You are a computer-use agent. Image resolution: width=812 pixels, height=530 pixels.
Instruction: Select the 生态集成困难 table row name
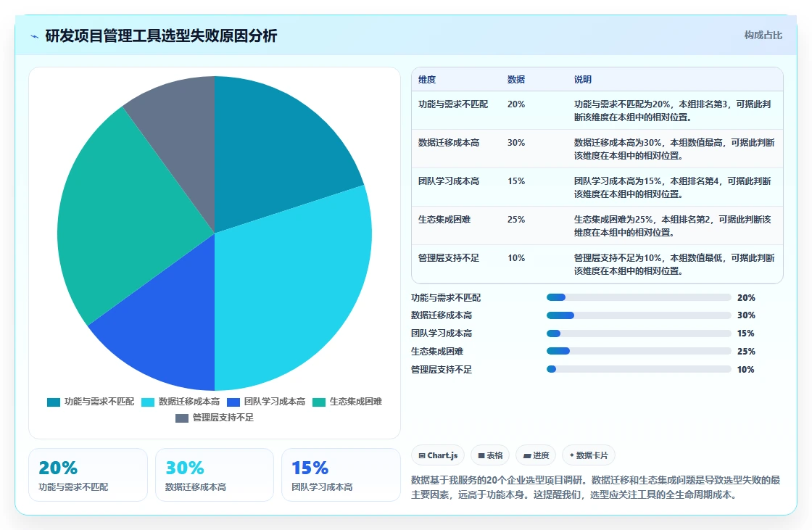click(x=444, y=219)
